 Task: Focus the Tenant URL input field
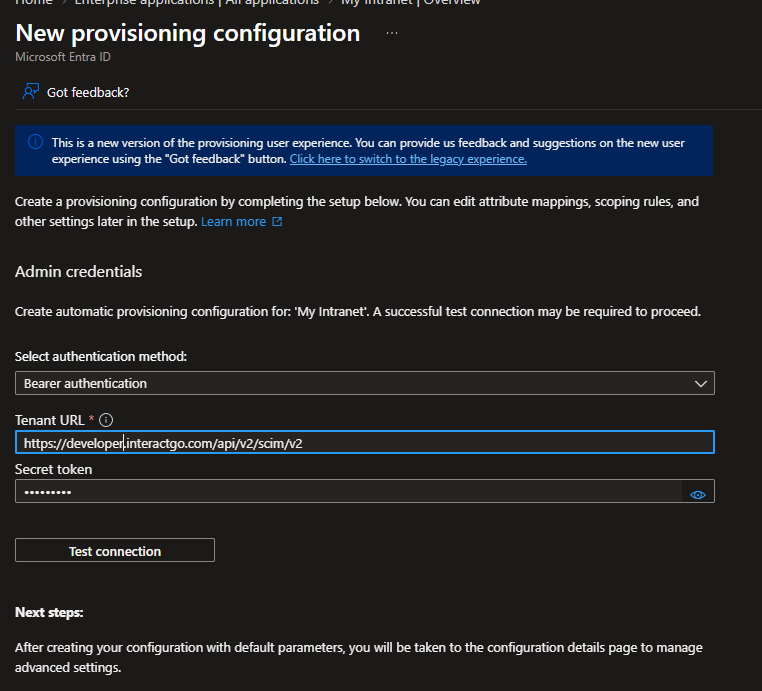364,442
